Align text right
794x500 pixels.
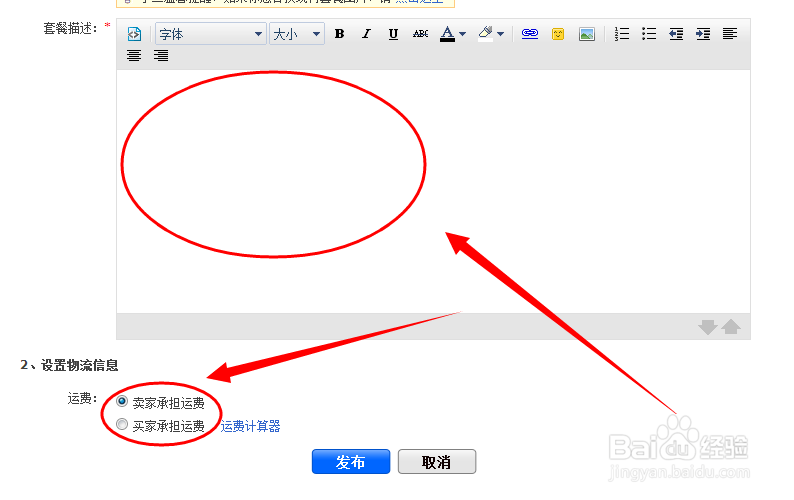[x=161, y=55]
